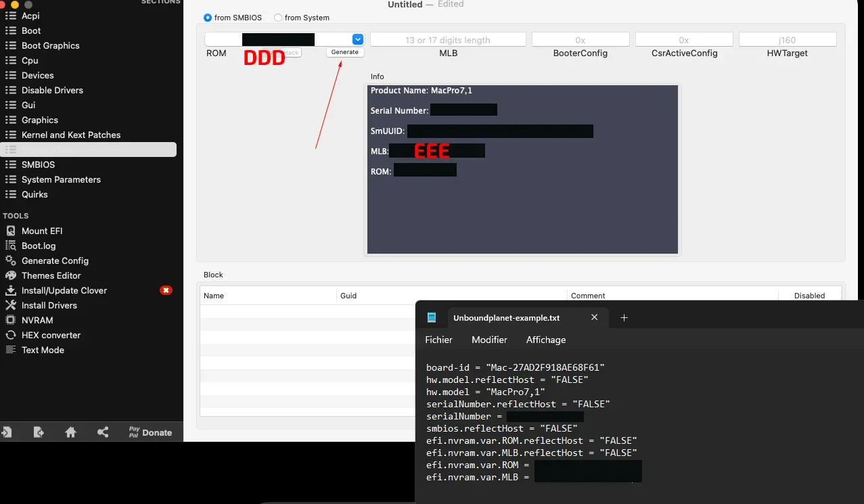Click the Generate Config tool
Screen dimensions: 864x504
[x=55, y=260]
